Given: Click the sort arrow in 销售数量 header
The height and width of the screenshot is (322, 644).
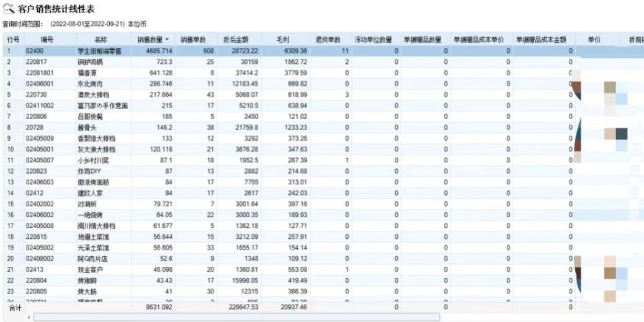Looking at the screenshot, I should (x=166, y=40).
